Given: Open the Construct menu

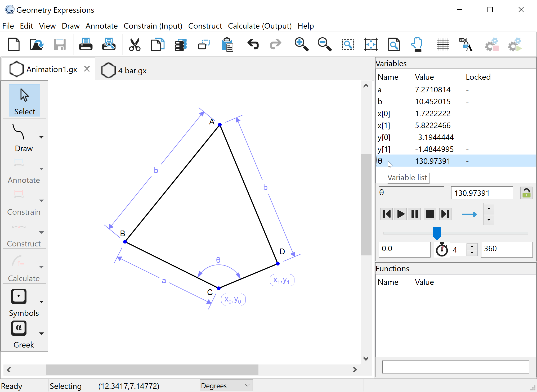Looking at the screenshot, I should pos(205,26).
